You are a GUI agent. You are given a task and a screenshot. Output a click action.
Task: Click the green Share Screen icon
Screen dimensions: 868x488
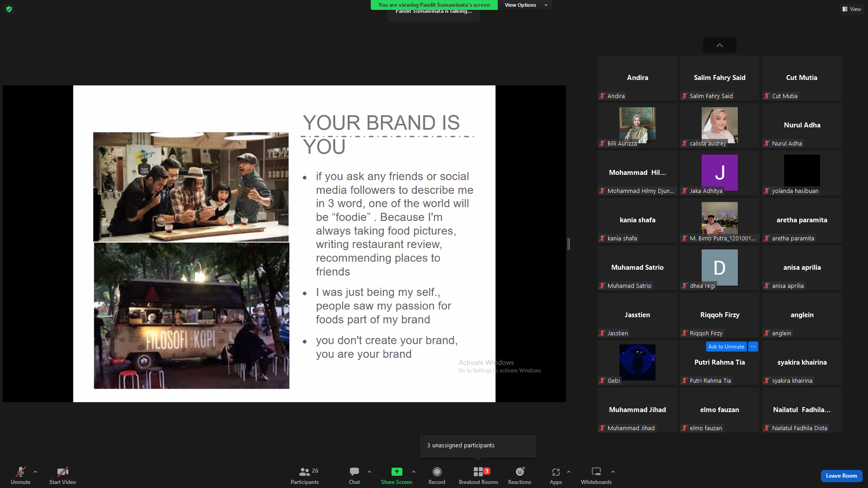coord(396,472)
